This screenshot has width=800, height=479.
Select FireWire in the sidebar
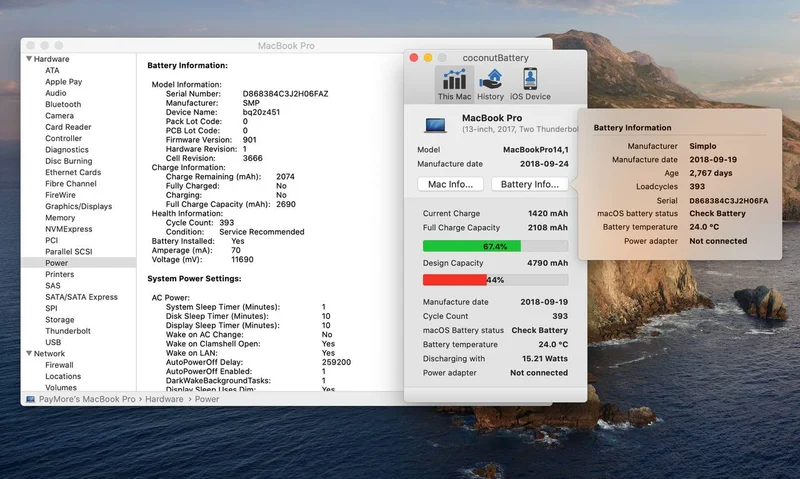[x=60, y=195]
